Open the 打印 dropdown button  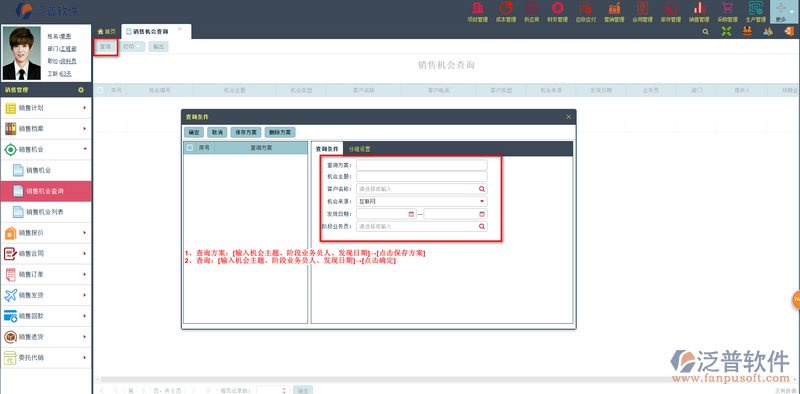(x=133, y=46)
